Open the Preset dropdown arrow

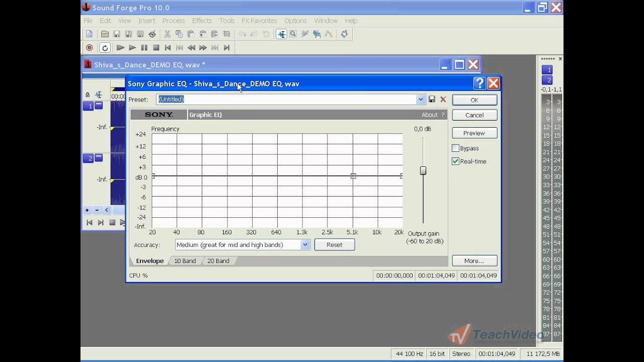pyautogui.click(x=421, y=100)
